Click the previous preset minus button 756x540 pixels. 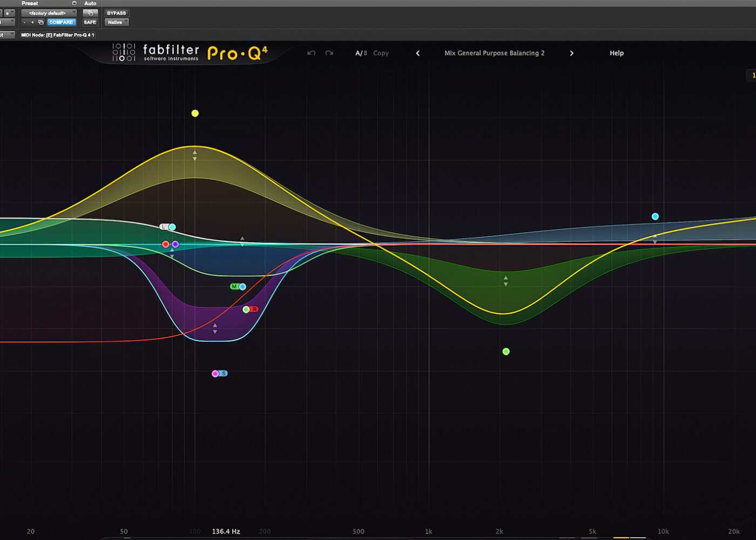point(25,22)
